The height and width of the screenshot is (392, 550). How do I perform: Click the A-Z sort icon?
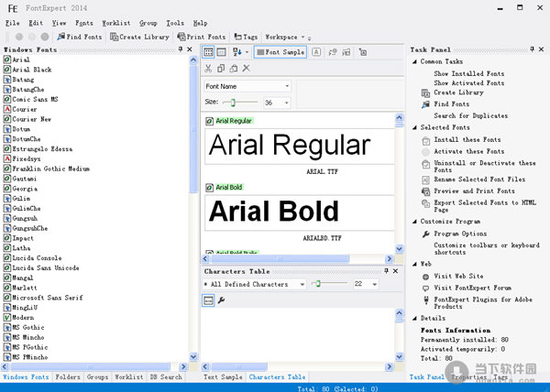tap(237, 52)
